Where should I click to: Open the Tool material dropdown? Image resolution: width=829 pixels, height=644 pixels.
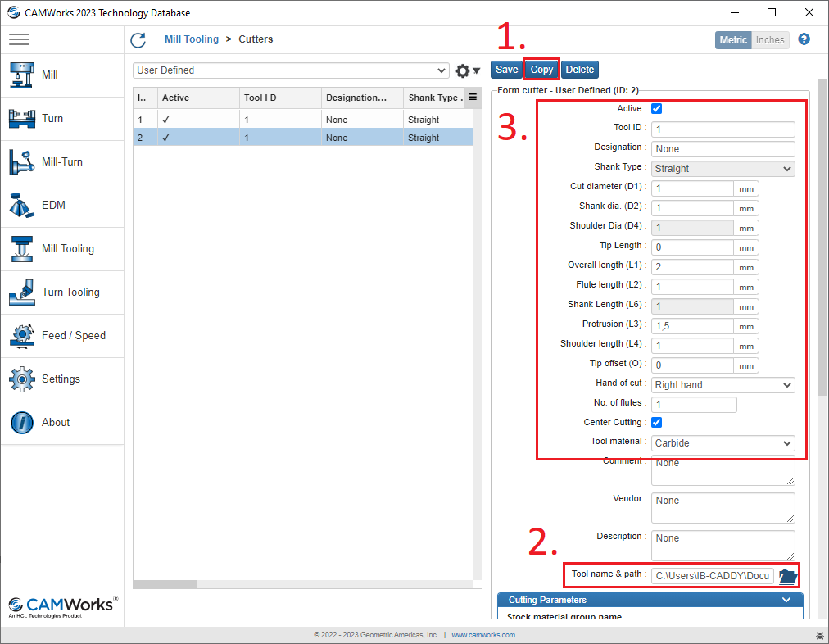point(723,443)
